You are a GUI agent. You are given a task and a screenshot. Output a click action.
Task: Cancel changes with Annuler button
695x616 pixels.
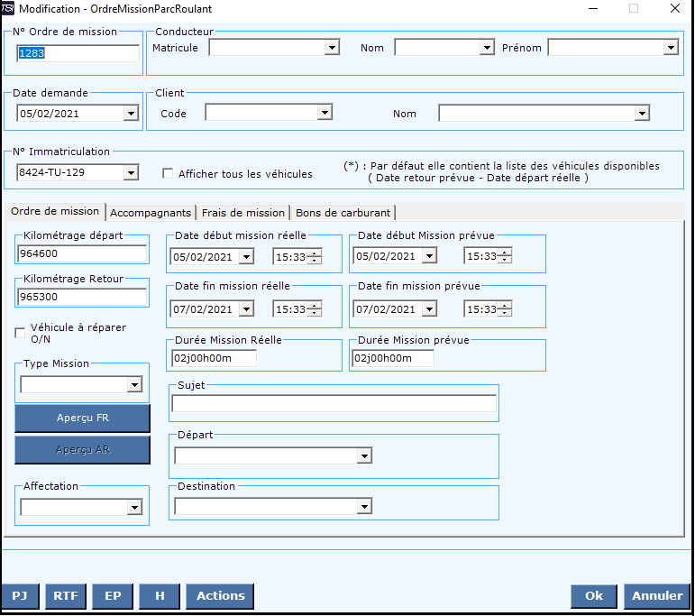point(657,595)
